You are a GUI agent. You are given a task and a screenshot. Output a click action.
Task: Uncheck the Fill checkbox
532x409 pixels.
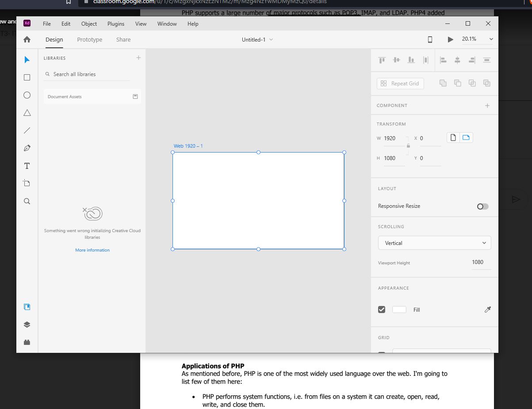click(x=382, y=310)
